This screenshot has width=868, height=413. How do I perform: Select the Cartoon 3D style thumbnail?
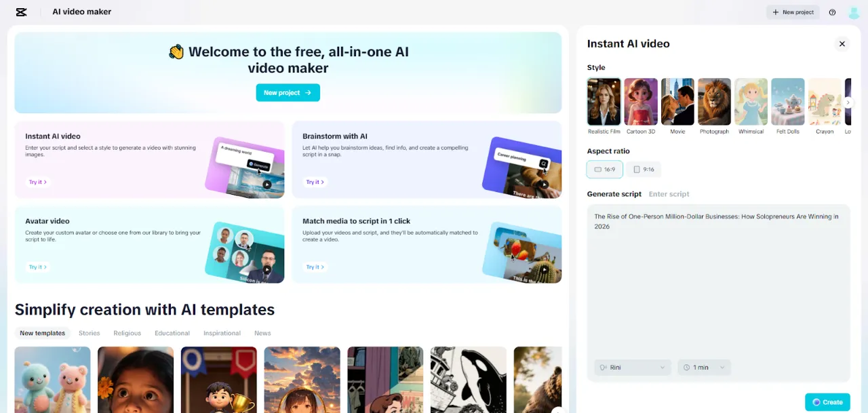click(640, 101)
